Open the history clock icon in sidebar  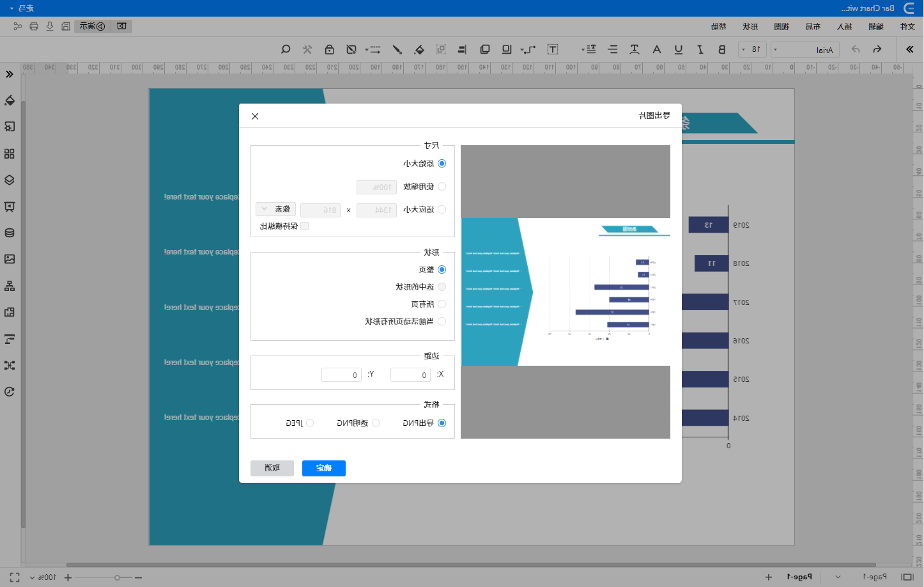10,391
